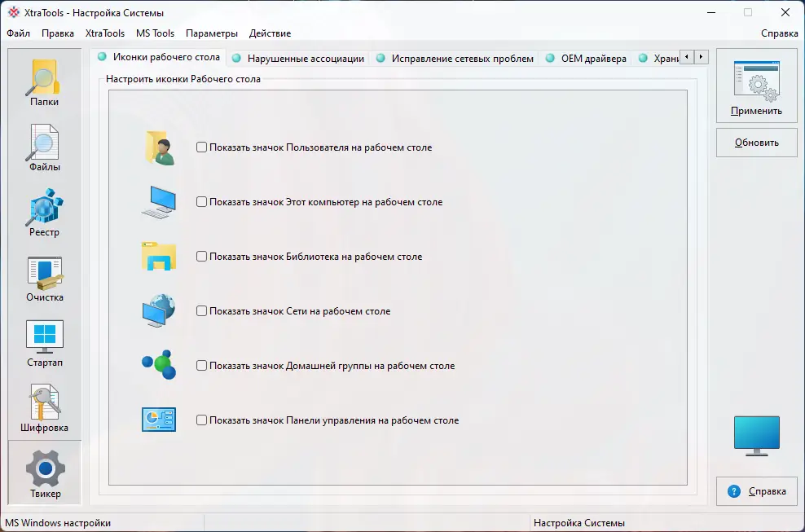Open the XtraTools menu

tap(105, 33)
